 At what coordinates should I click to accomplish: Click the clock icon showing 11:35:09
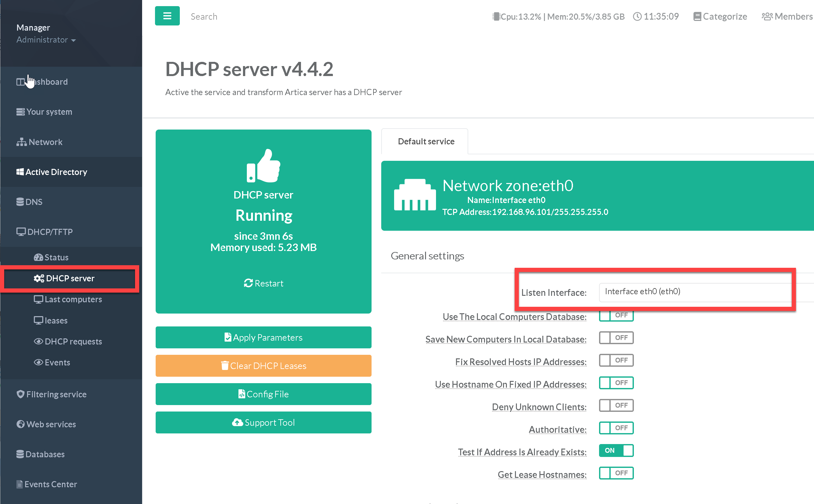pos(637,16)
